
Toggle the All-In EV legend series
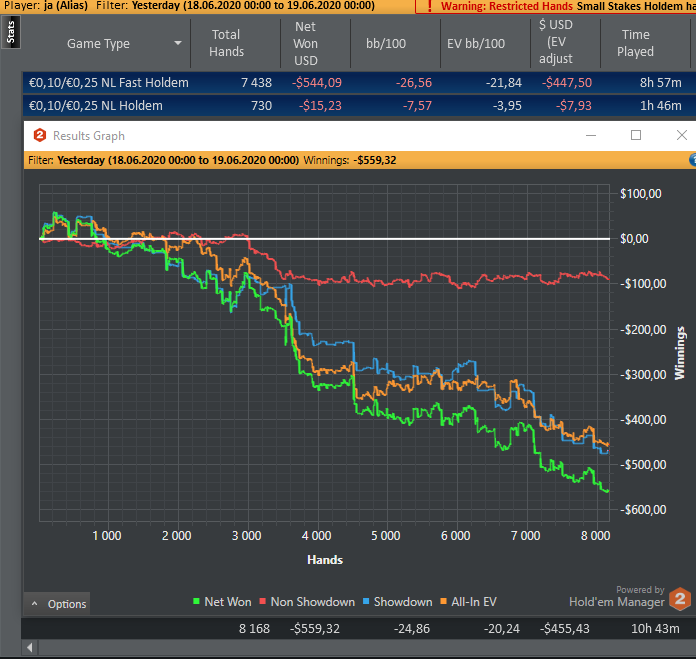coord(468,602)
